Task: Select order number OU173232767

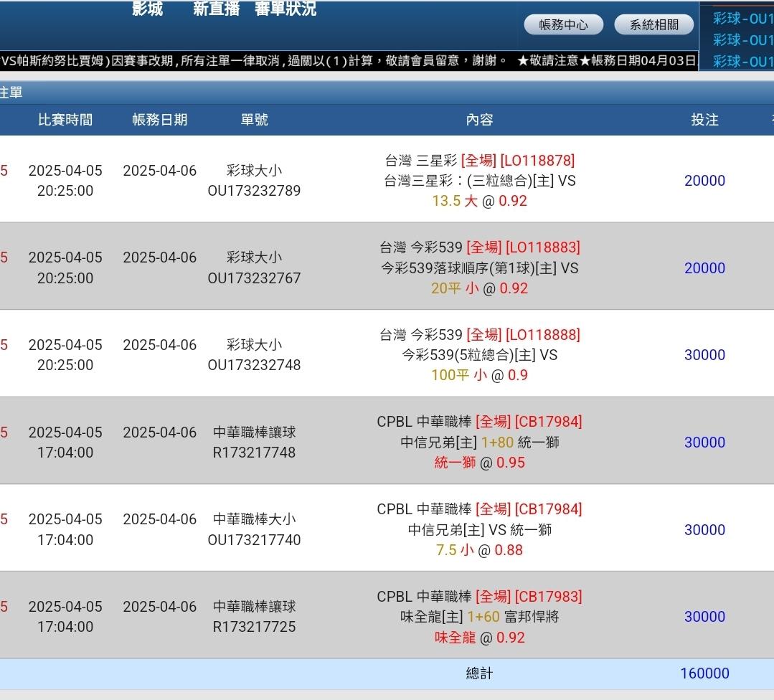Action: pyautogui.click(x=254, y=278)
